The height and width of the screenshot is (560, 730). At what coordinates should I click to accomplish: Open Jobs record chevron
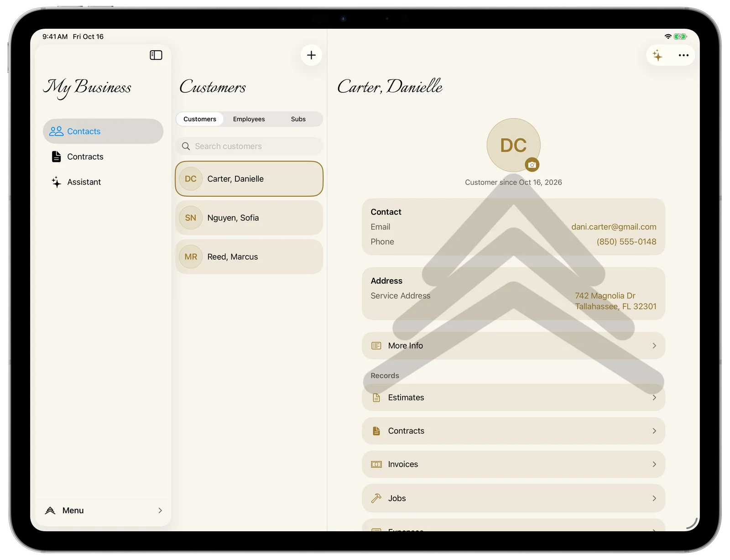pos(654,498)
